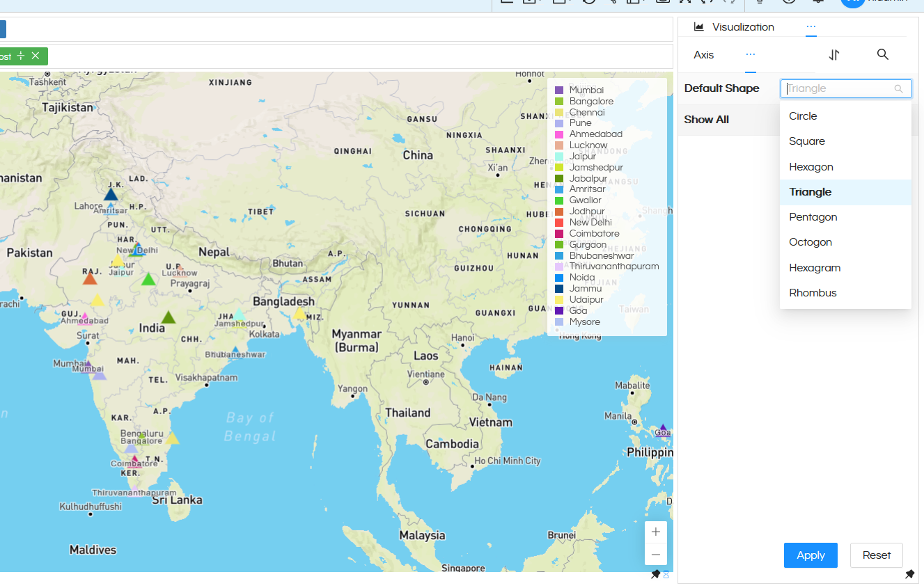Screen dimensions: 924x588
Task: Choose Square from shape list
Action: click(x=845, y=141)
